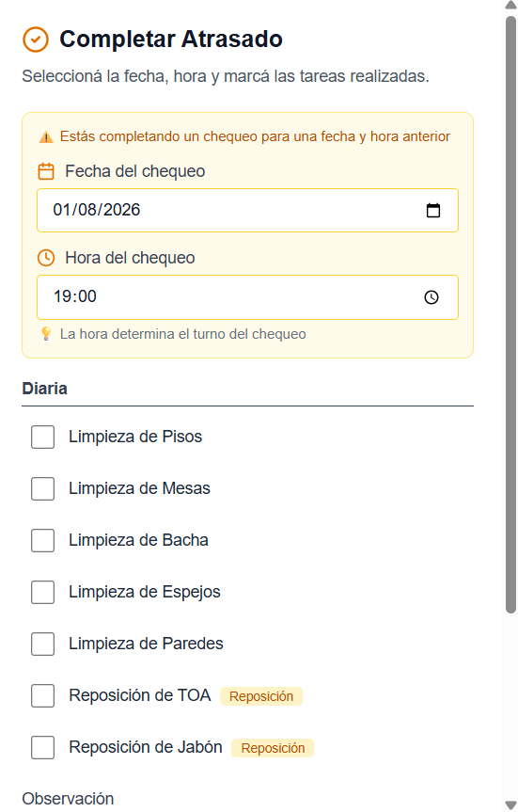Click the orange checkmark circle beside Completar Atrasado
Screen dimensions: 518x812
(x=36, y=40)
